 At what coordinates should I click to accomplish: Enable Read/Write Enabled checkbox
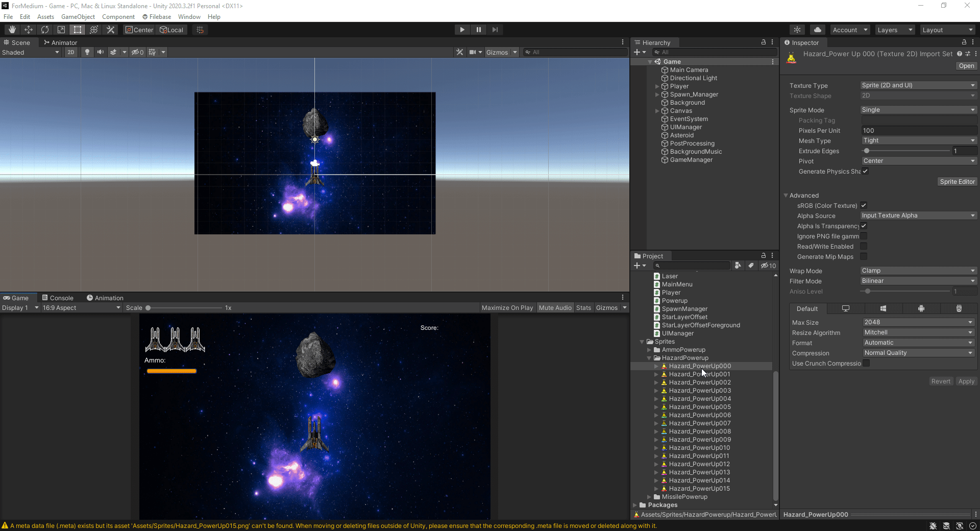point(864,246)
